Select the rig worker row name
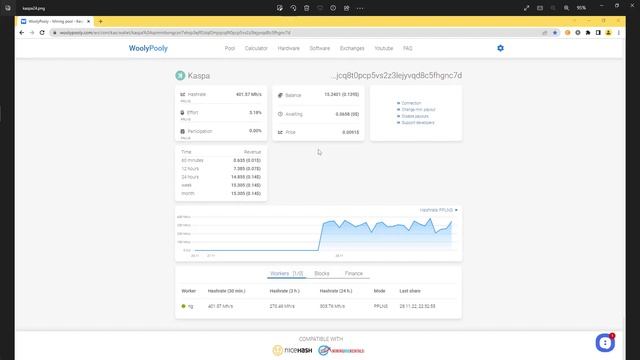The width and height of the screenshot is (640, 360). click(x=191, y=306)
